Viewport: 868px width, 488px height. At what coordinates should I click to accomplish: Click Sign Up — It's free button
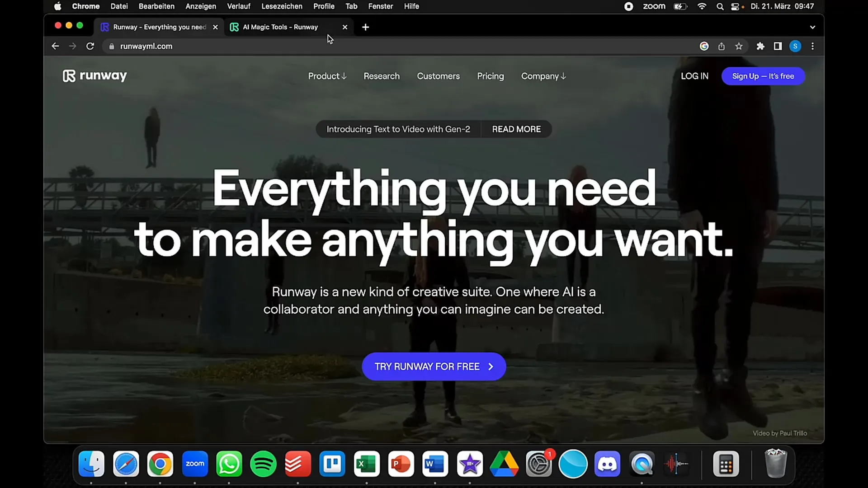pyautogui.click(x=763, y=75)
